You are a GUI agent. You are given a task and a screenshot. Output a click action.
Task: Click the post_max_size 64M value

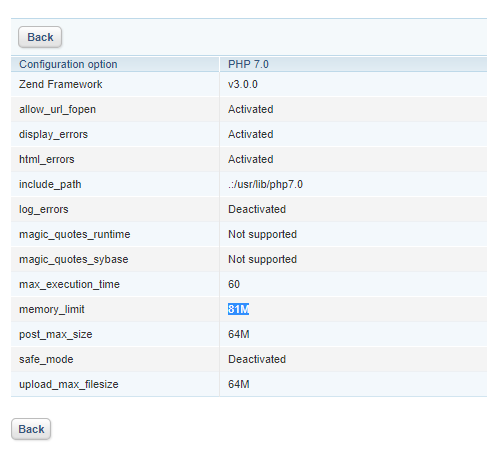click(x=239, y=334)
